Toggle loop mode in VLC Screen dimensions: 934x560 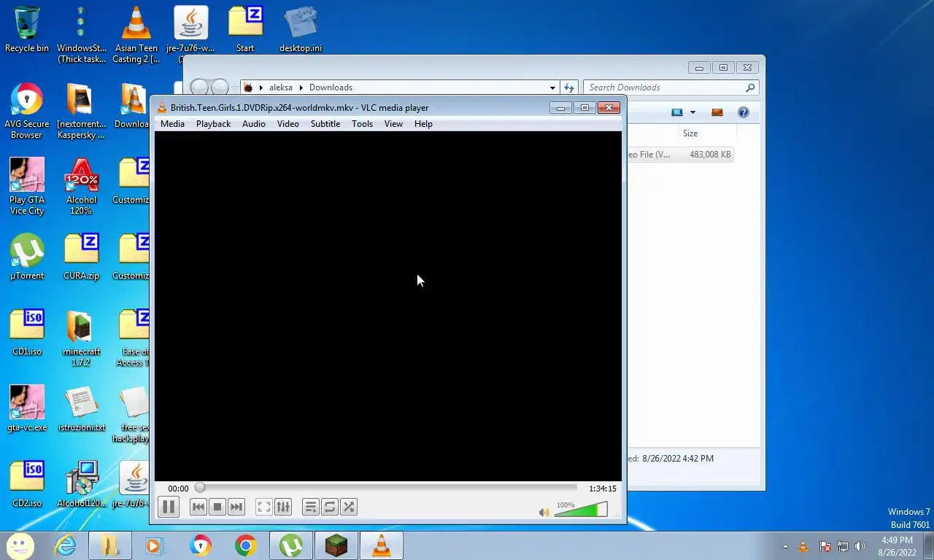point(330,507)
